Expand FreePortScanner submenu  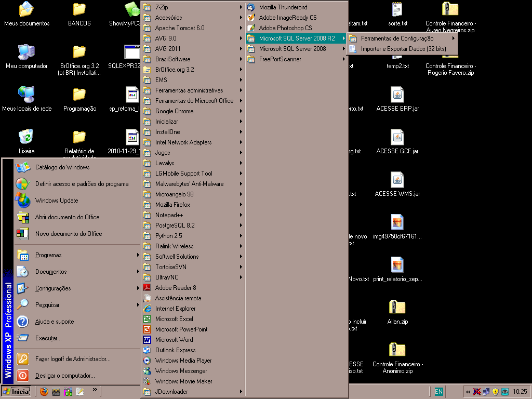pos(297,59)
